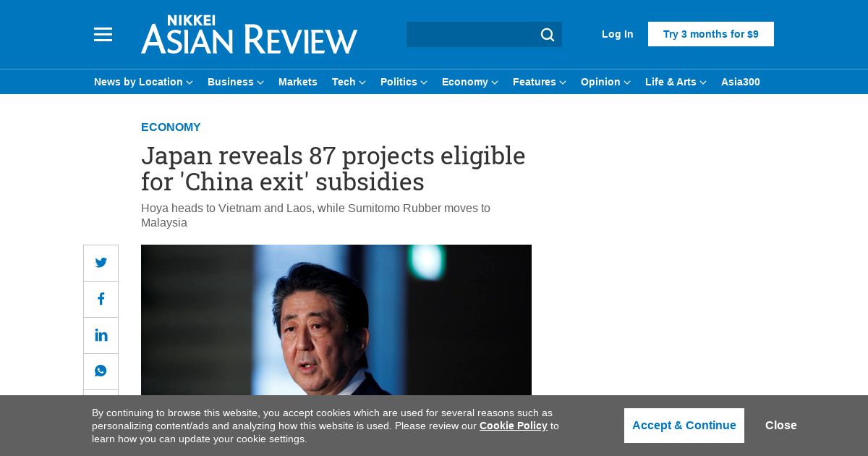Click the subheading about Hoya and Sumitomo Rubber

(315, 216)
